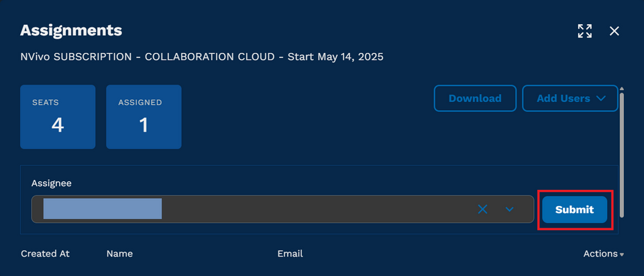Sort by the Created At column
The image size is (644, 276).
[x=45, y=254]
